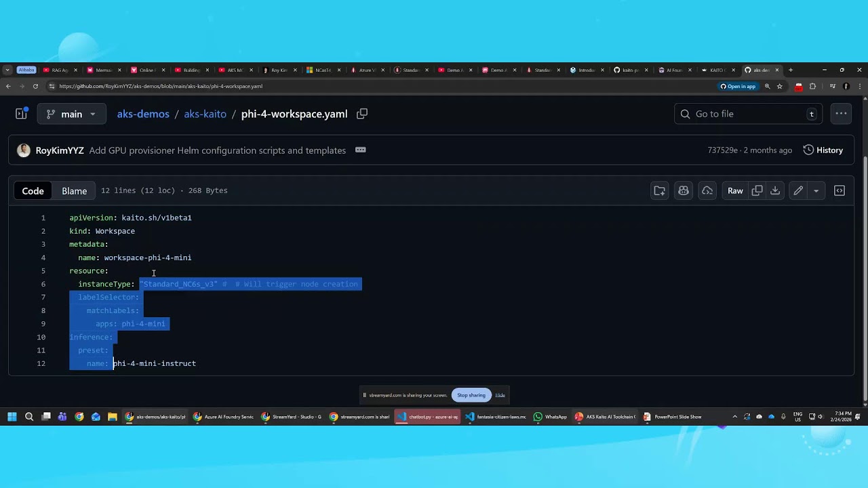Switch to StreamYard Studio taskbar window
The image size is (868, 488).
292,417
